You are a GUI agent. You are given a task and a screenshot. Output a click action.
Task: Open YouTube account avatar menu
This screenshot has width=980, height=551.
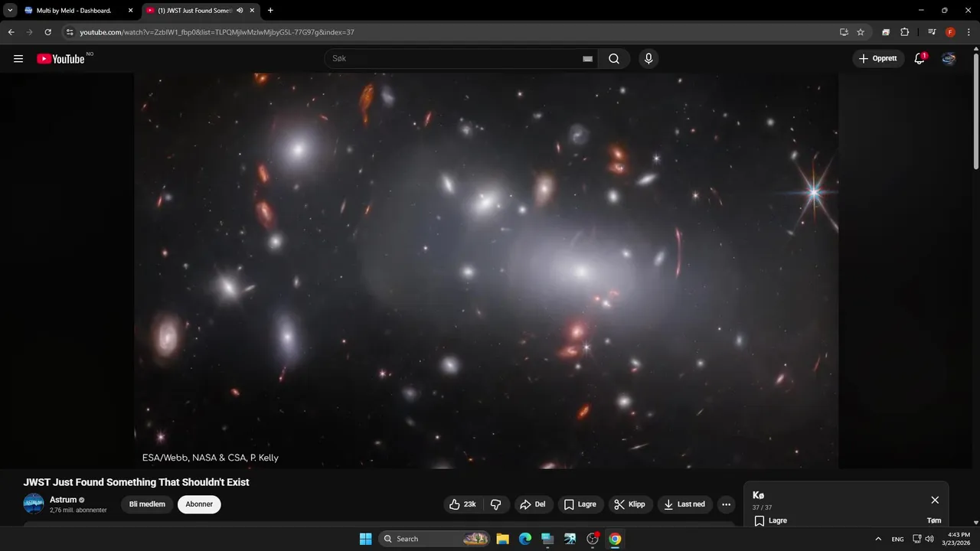(949, 59)
